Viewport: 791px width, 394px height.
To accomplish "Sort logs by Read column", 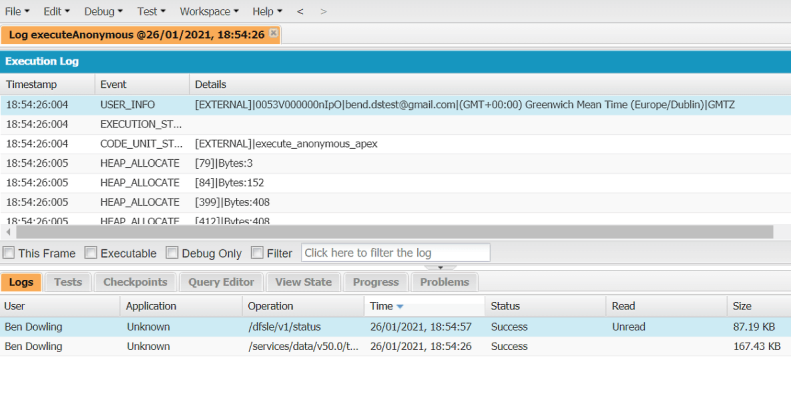I will tap(666, 306).
